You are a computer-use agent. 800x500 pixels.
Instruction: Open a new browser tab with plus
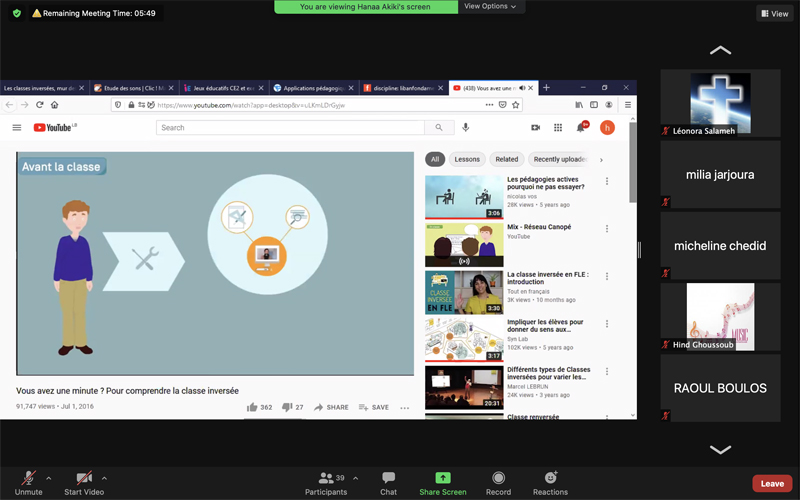point(546,88)
